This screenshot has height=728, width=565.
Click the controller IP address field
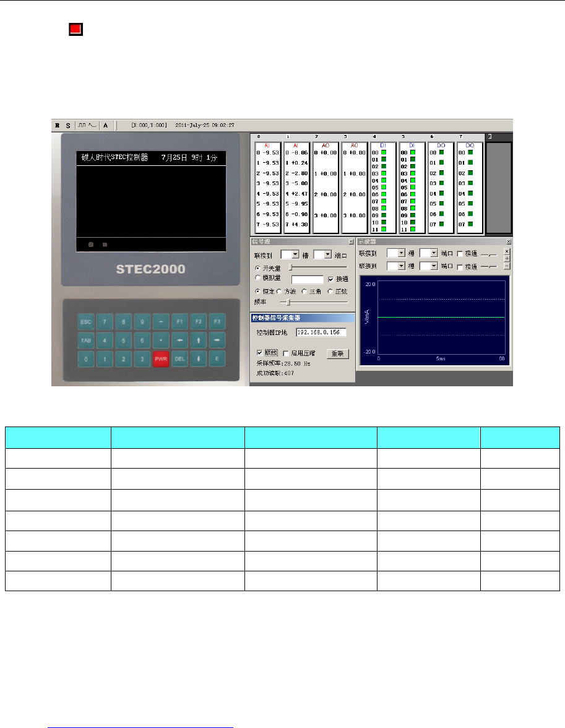click(321, 332)
